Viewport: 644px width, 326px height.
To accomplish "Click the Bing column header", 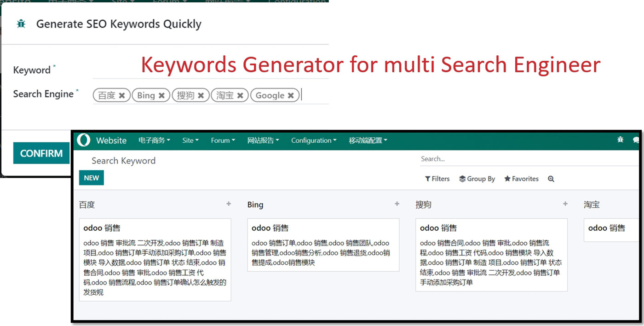I will tap(255, 204).
